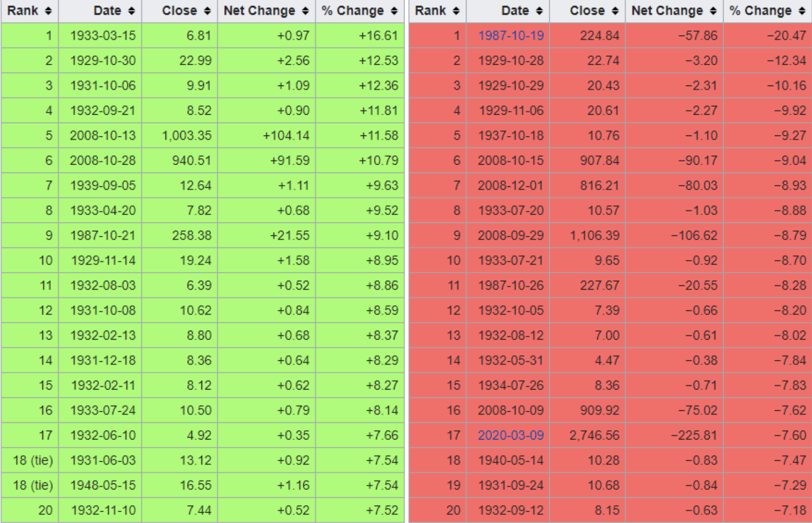Select date cell 1932-10-05
The height and width of the screenshot is (523, 812).
[508, 310]
